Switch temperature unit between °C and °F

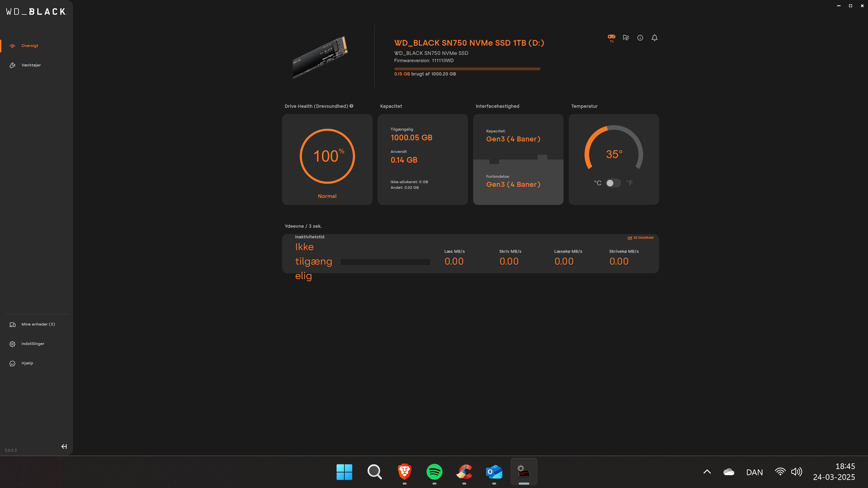tap(613, 183)
